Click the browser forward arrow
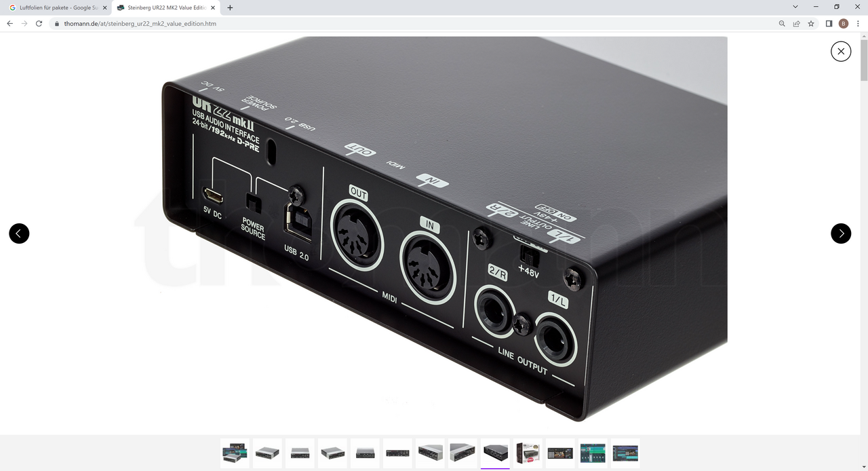 [24, 23]
